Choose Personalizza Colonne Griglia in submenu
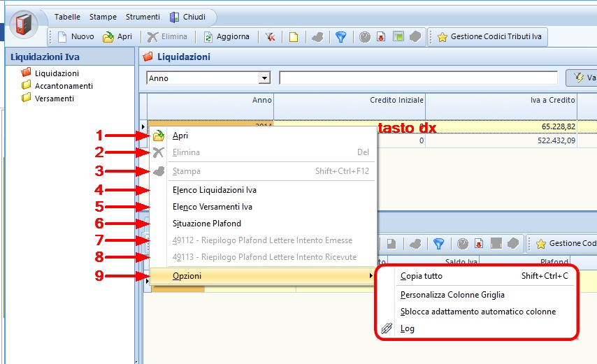The image size is (597, 364). (452, 295)
